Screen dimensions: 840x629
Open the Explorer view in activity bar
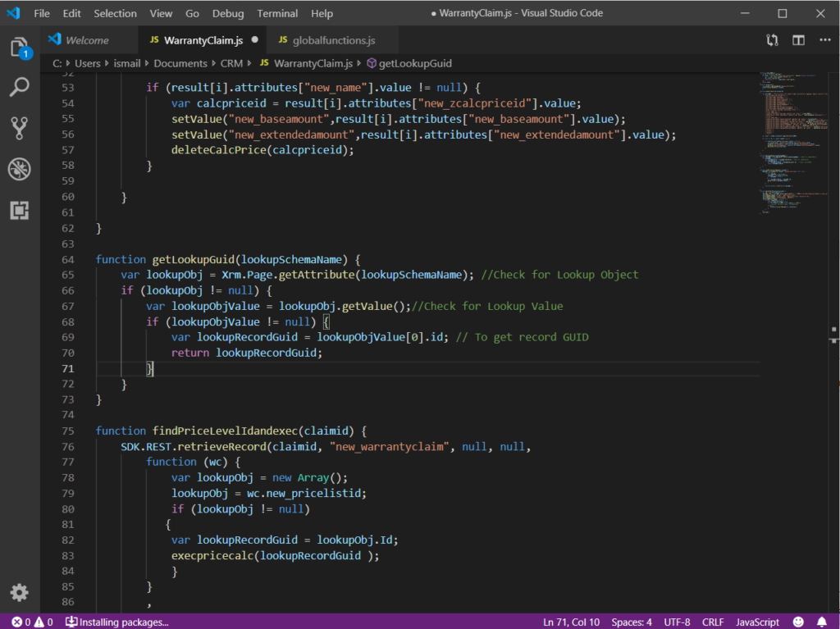point(20,48)
